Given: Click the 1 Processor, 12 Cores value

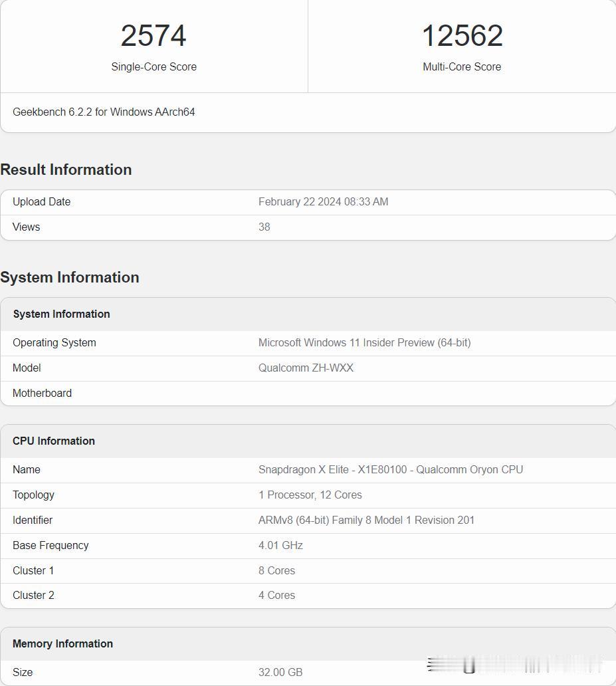Looking at the screenshot, I should [x=310, y=495].
